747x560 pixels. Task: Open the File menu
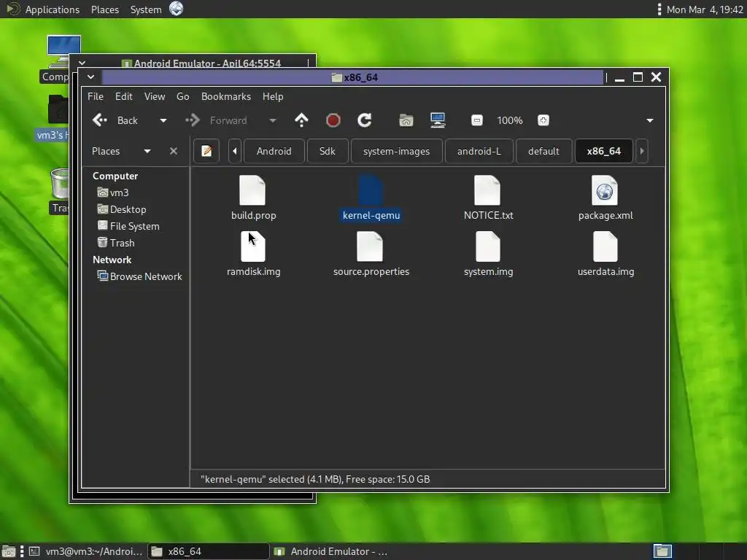tap(96, 96)
